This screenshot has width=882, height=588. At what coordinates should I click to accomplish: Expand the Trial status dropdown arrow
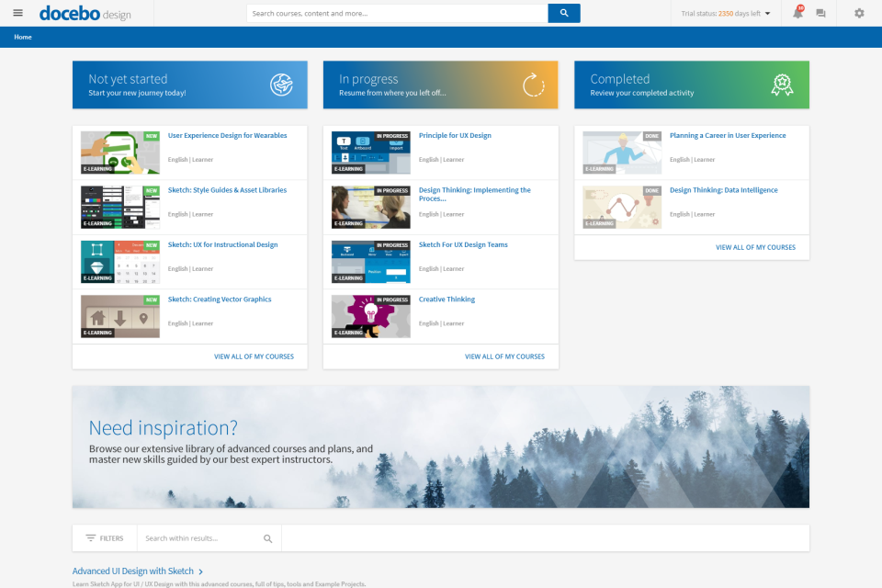pos(768,14)
